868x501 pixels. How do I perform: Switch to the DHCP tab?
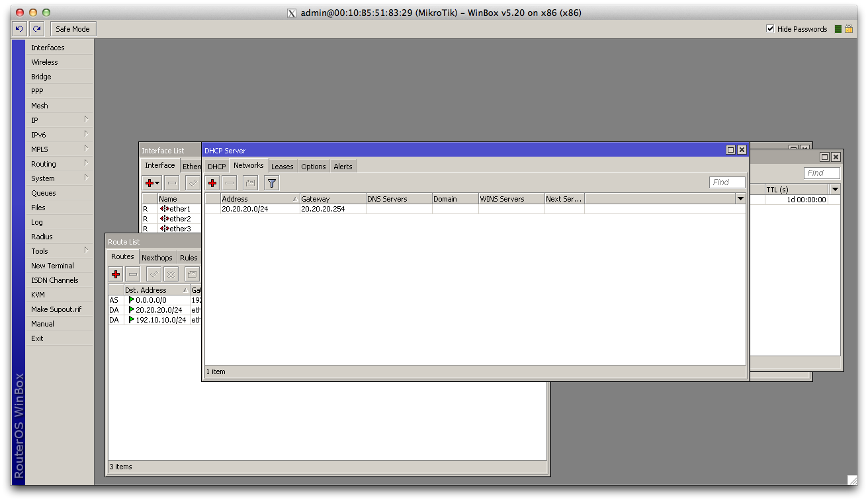tap(216, 167)
